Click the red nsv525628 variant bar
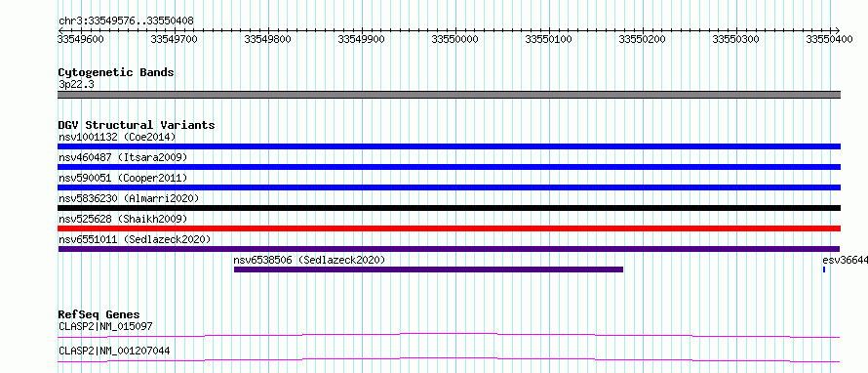 [449, 228]
